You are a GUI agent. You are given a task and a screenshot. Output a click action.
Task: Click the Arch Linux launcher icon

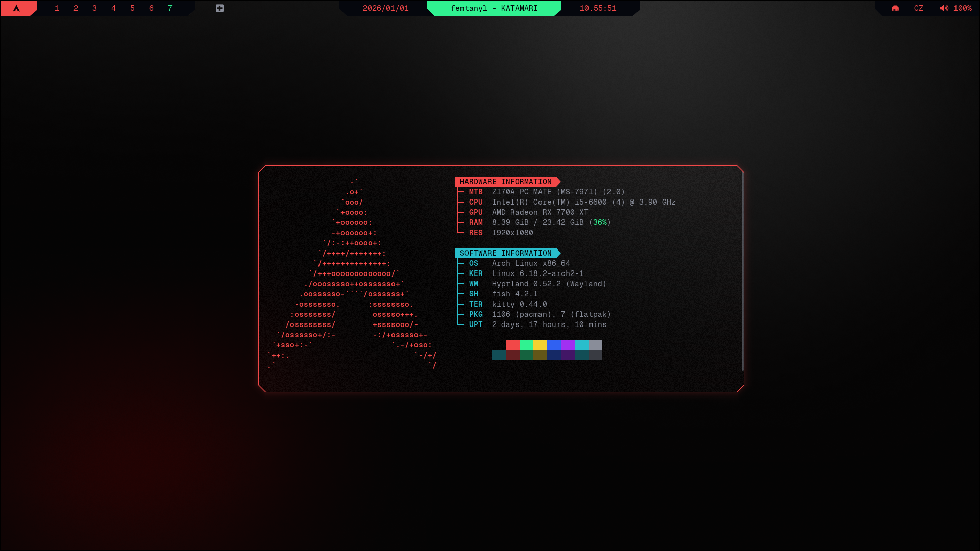click(x=16, y=8)
